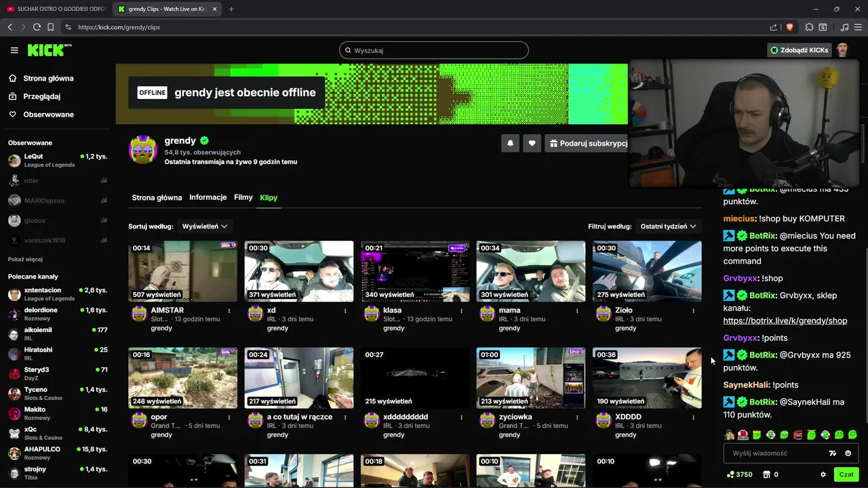The image size is (868, 488).
Task: Play the mama clip thumbnail
Action: tap(531, 271)
